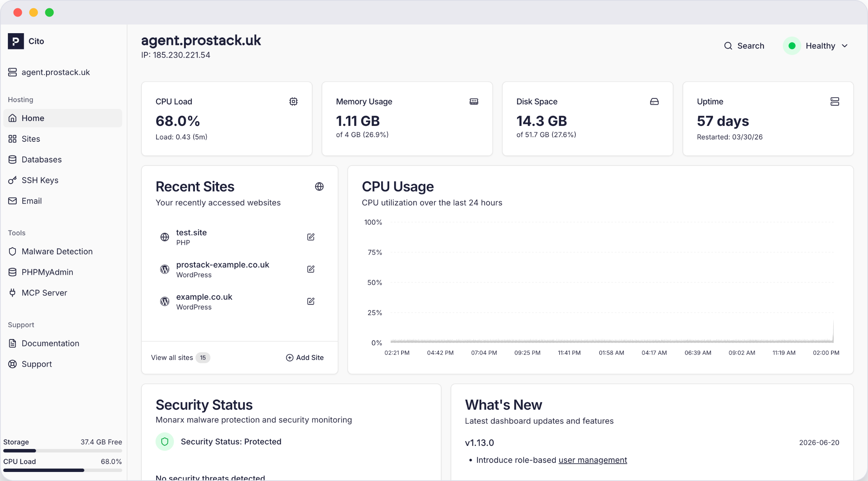
Task: Click View all sites link
Action: 172,357
